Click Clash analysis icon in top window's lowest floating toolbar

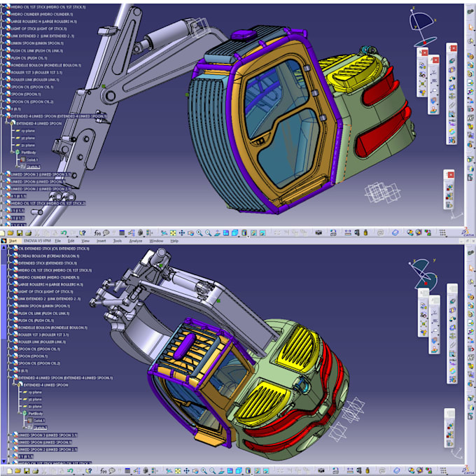[449, 188]
